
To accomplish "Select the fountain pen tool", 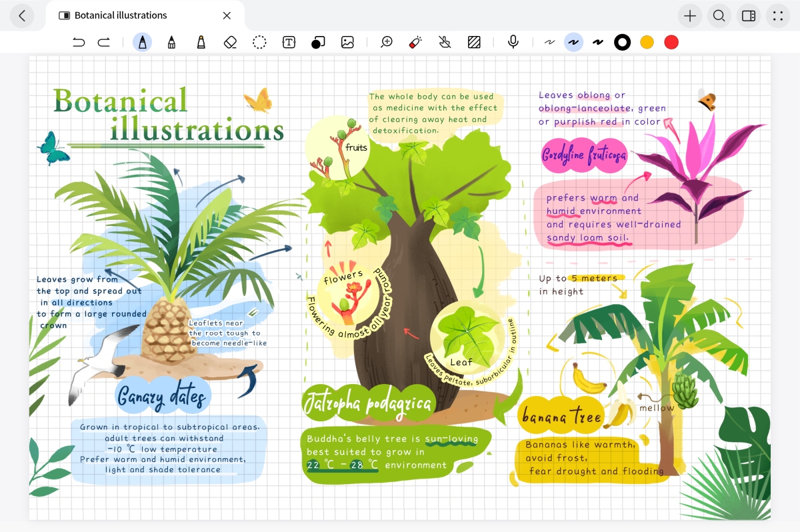I will (142, 43).
